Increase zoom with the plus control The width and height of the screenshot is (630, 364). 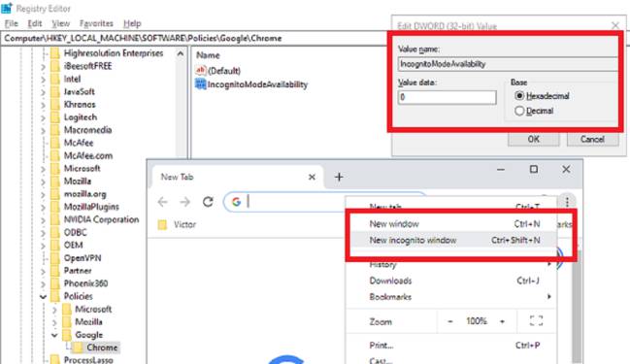[502, 321]
